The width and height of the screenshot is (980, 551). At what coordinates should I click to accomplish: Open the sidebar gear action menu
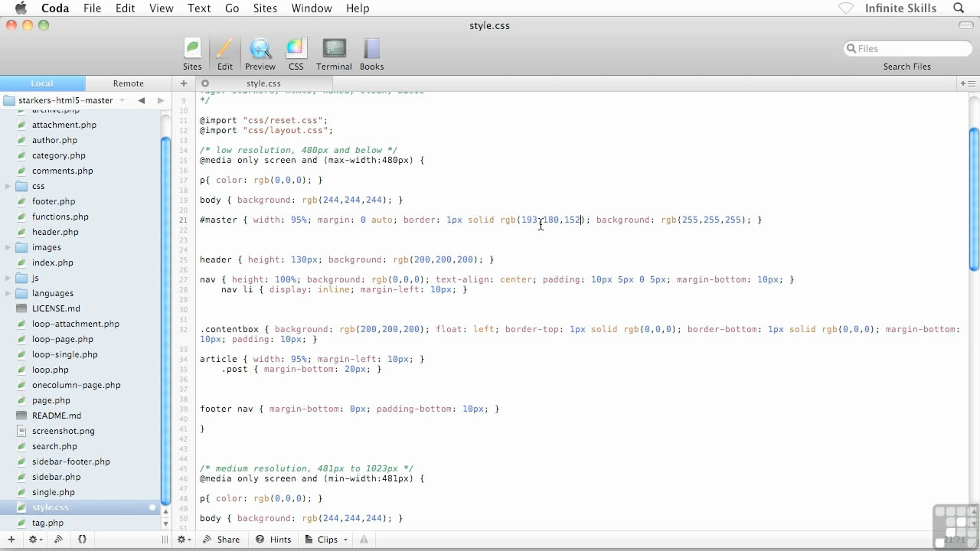tap(35, 540)
